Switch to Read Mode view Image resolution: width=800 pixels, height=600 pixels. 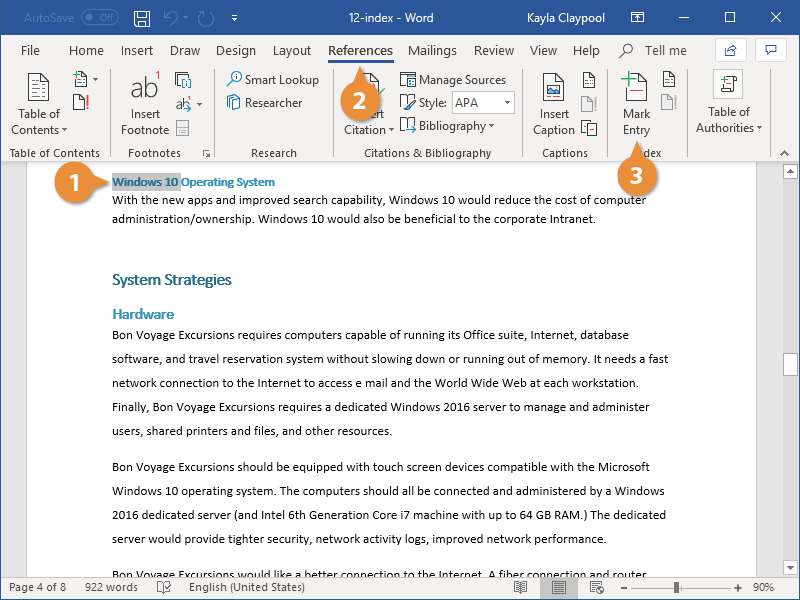(521, 587)
